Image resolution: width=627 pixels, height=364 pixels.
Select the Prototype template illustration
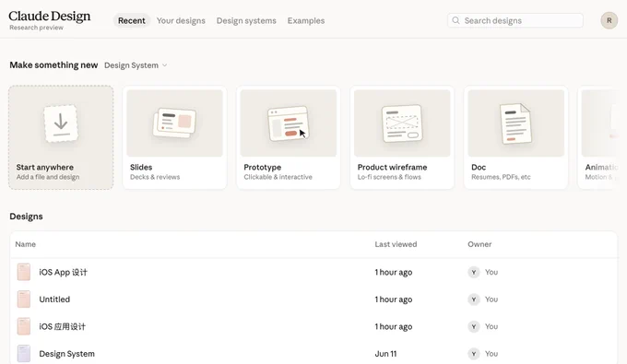pos(289,123)
